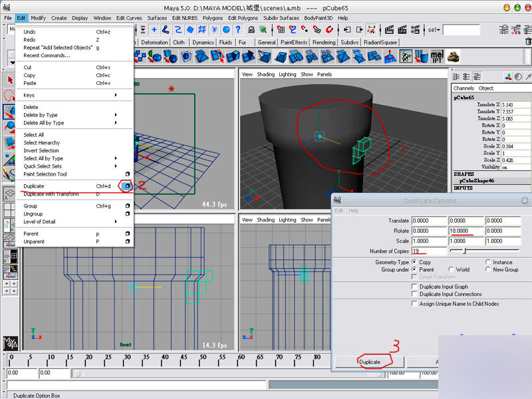Image resolution: width=532 pixels, height=399 pixels.
Task: Select Parent under Group under
Action: tap(414, 269)
